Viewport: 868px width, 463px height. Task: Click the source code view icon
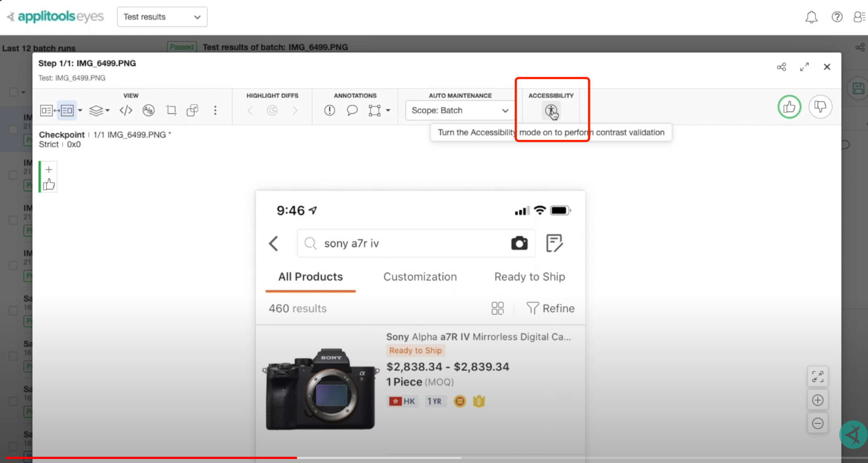(x=126, y=110)
